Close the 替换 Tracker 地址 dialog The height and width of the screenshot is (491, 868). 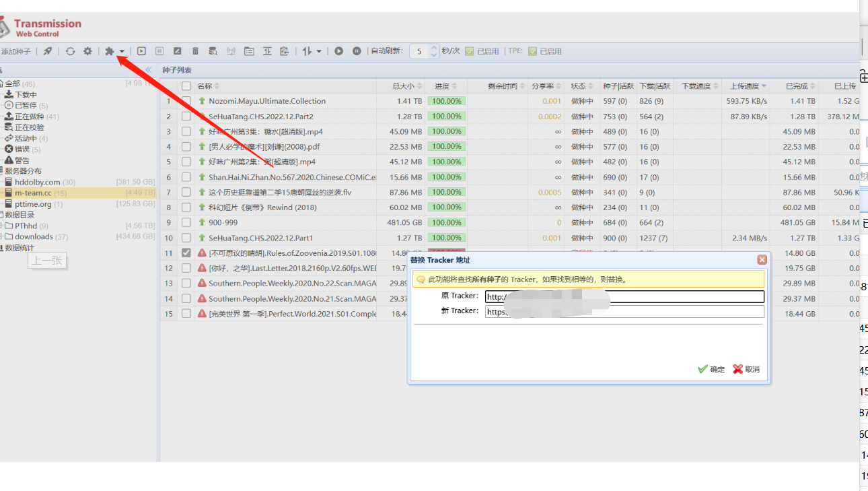pyautogui.click(x=762, y=259)
